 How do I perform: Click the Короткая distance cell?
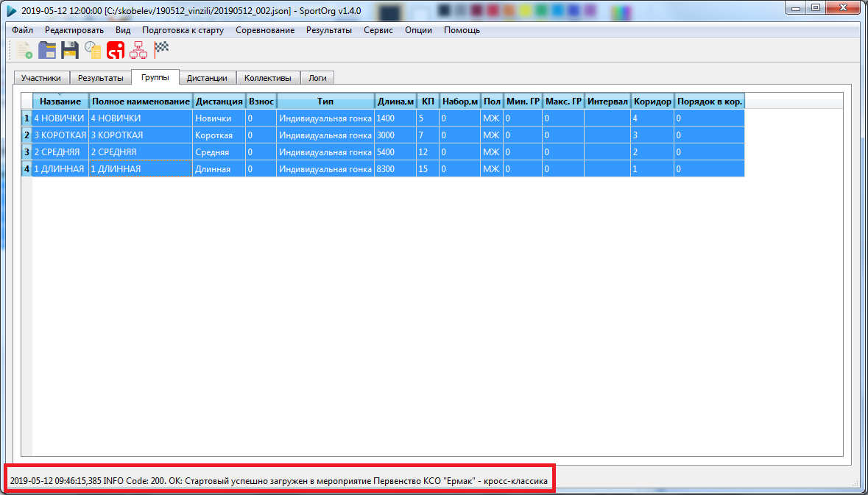pos(219,135)
